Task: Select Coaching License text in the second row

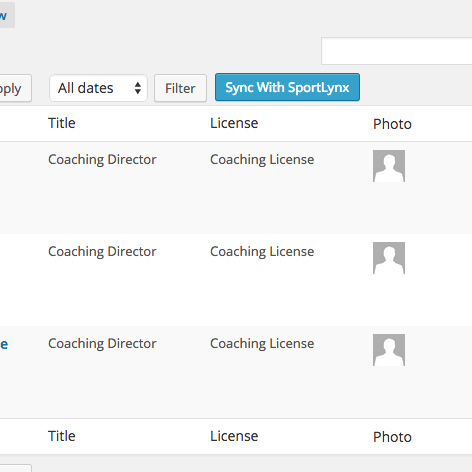Action: [x=262, y=252]
